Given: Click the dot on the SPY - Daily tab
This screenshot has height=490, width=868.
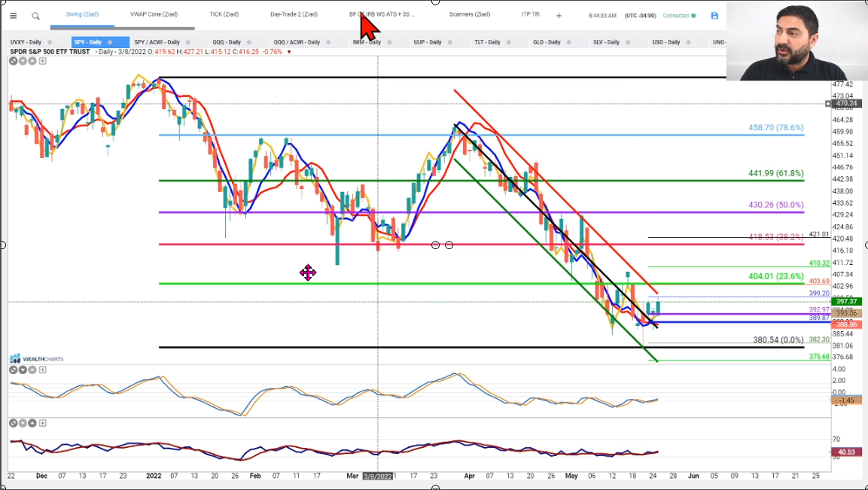Looking at the screenshot, I should coord(110,42).
